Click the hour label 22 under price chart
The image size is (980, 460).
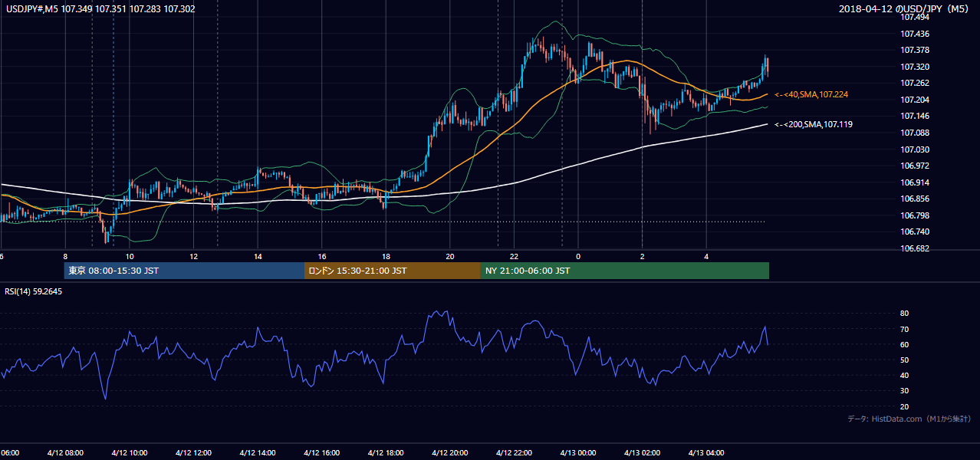(514, 257)
